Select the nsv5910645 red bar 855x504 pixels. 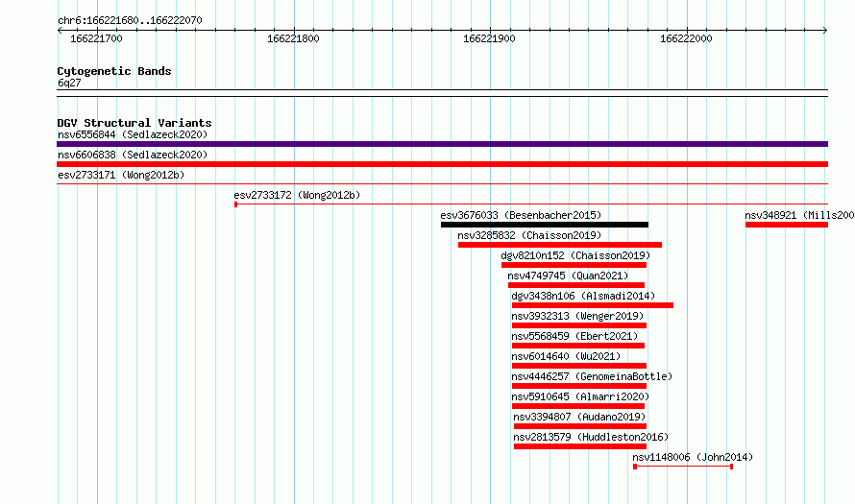pos(578,406)
